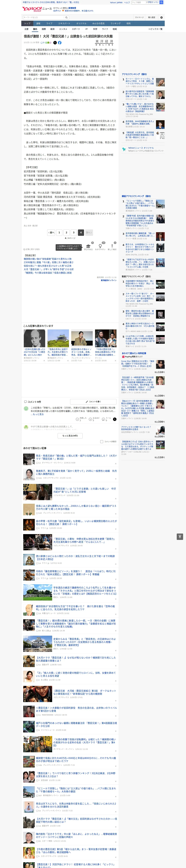186x868 pixels.
Task: Open the 有料 main tab
Action: tap(128, 23)
